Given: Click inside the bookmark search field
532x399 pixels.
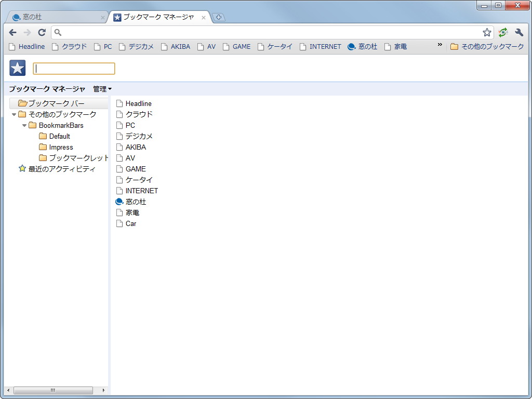Looking at the screenshot, I should [74, 68].
